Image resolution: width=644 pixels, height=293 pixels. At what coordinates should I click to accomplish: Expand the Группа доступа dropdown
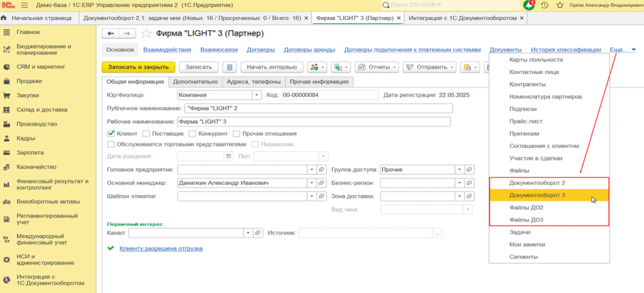click(x=460, y=170)
